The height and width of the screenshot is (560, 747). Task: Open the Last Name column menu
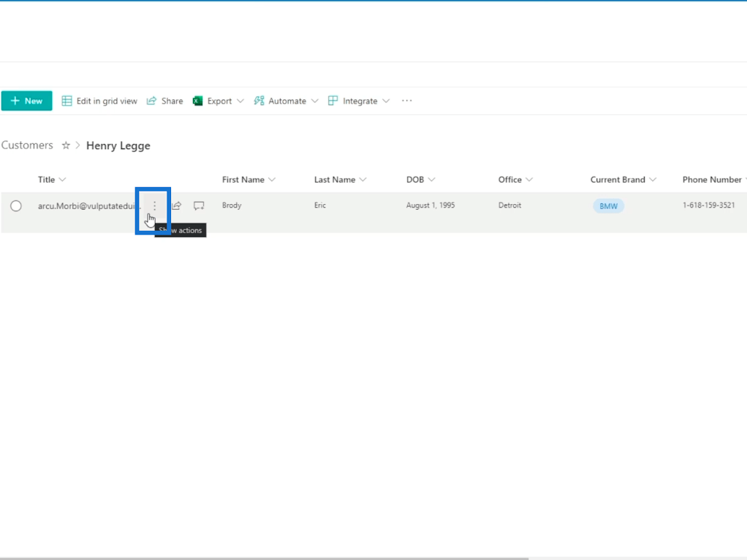[x=340, y=180]
